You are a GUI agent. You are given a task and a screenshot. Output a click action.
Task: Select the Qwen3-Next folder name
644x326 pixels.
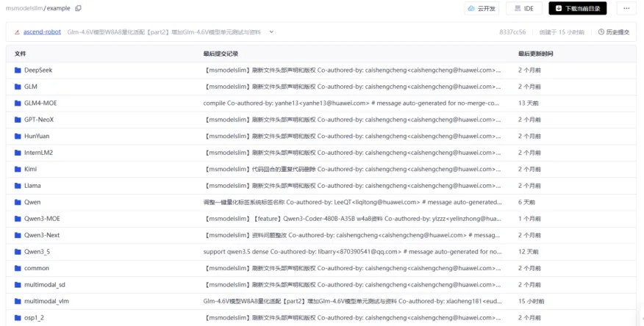(42, 235)
